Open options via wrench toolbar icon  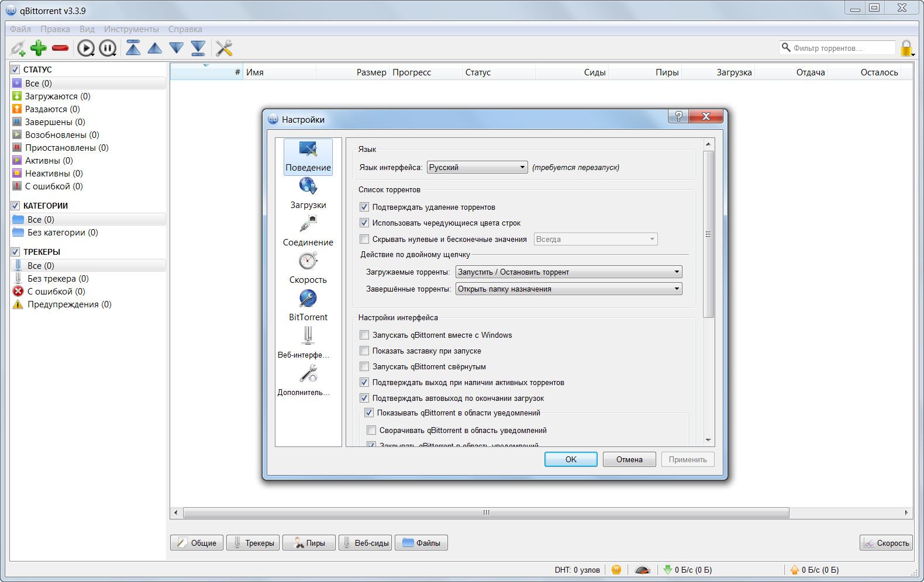pos(224,48)
